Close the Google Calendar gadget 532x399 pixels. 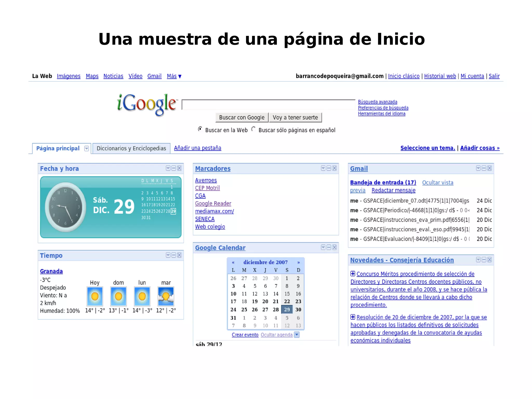pyautogui.click(x=335, y=247)
